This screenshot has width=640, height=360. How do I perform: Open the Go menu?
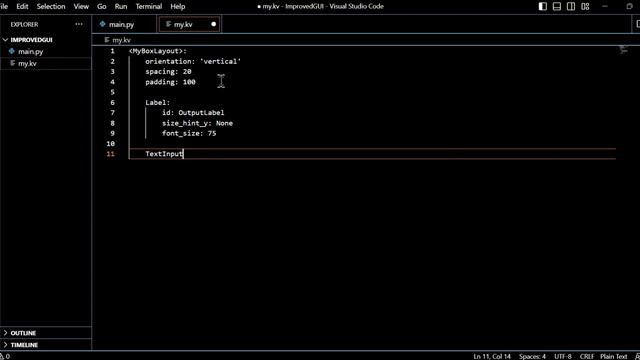pyautogui.click(x=102, y=6)
